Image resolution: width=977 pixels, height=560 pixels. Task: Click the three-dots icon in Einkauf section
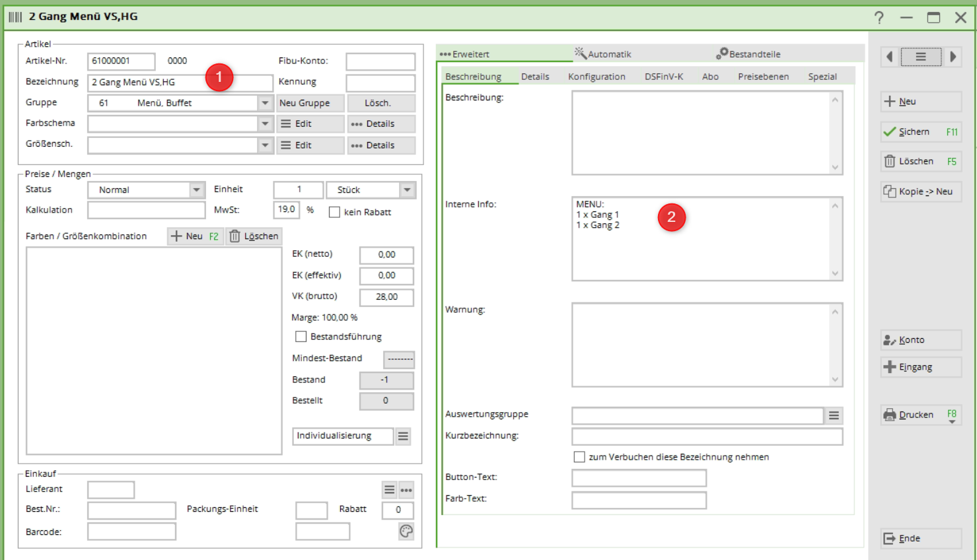pos(406,490)
